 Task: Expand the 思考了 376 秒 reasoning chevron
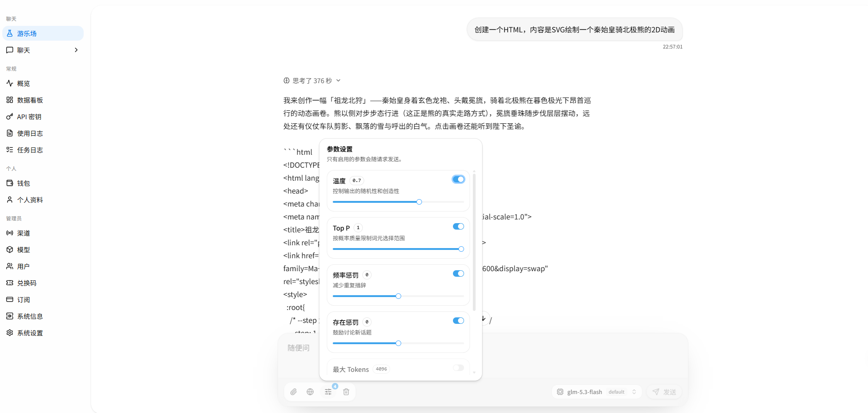[338, 80]
